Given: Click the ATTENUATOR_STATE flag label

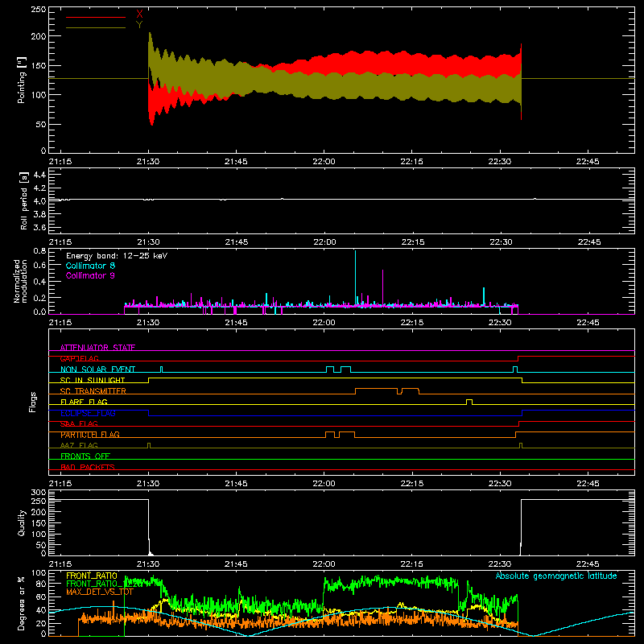Looking at the screenshot, I should (97, 348).
